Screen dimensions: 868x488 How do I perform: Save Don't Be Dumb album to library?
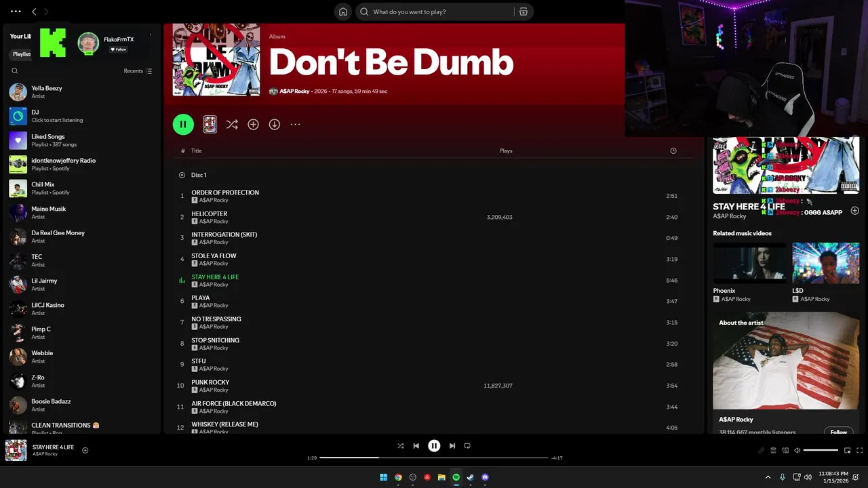coord(253,124)
